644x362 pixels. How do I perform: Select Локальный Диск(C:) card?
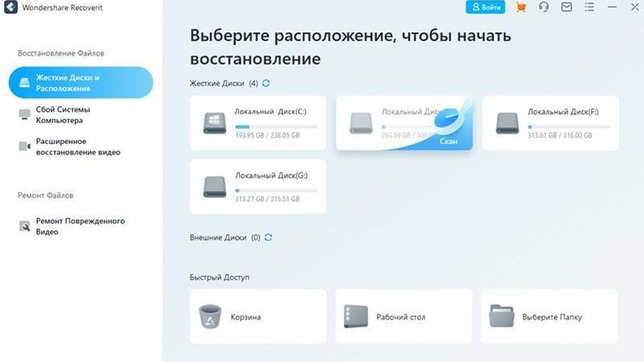click(x=258, y=123)
